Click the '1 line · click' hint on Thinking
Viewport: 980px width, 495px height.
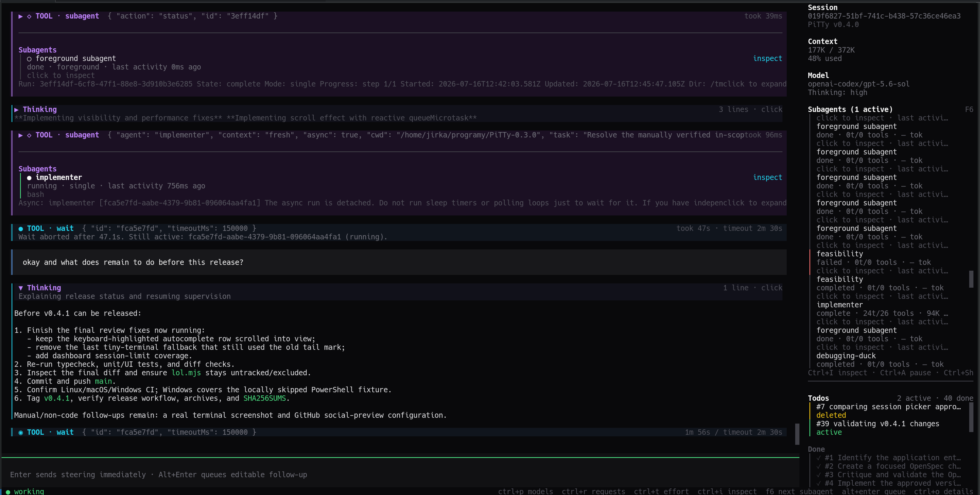coord(752,288)
